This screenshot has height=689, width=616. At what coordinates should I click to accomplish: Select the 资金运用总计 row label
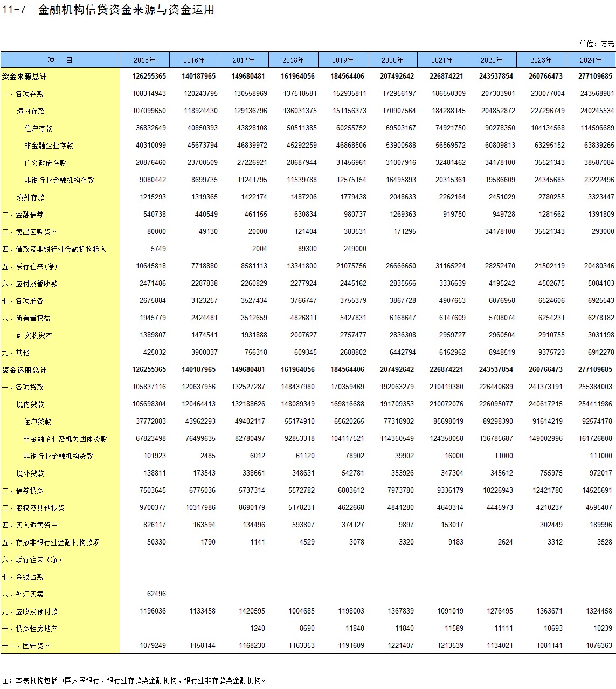(24, 370)
